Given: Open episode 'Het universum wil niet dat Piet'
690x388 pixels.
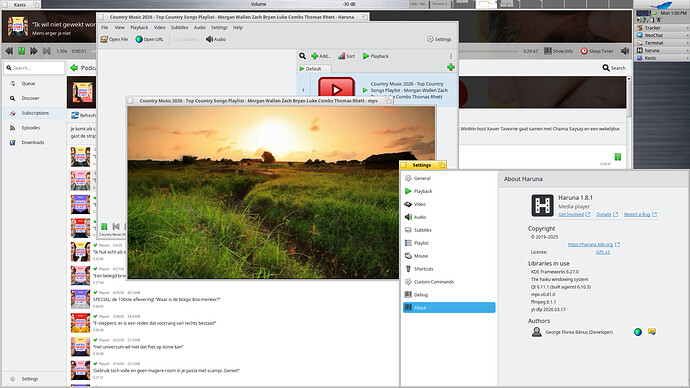Looking at the screenshot, I should coord(138,347).
